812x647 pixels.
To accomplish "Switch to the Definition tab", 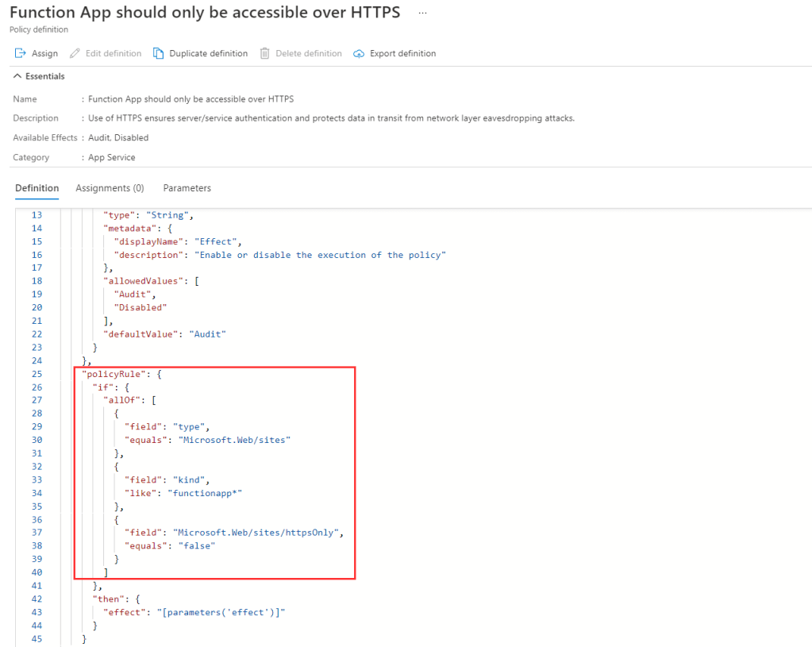I will pyautogui.click(x=37, y=188).
